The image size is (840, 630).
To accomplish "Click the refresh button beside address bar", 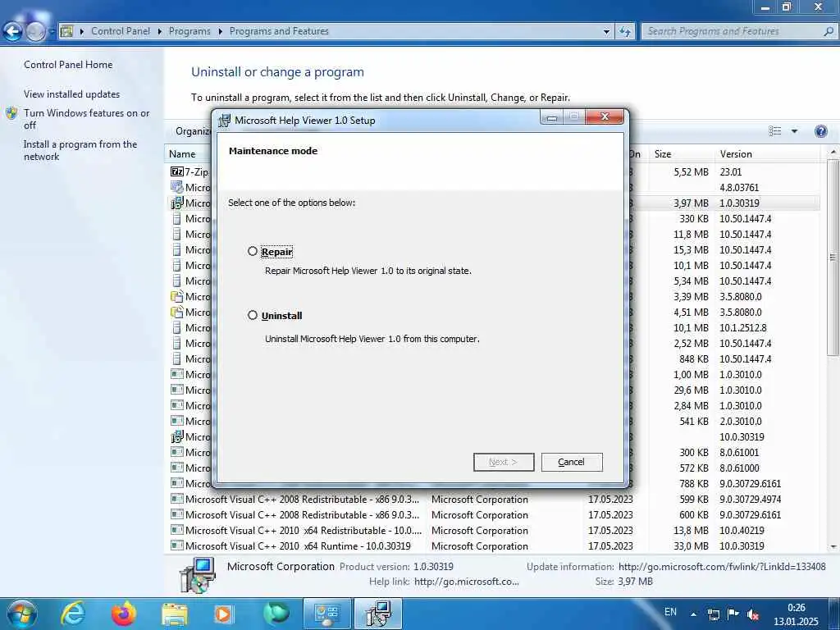I will point(624,32).
